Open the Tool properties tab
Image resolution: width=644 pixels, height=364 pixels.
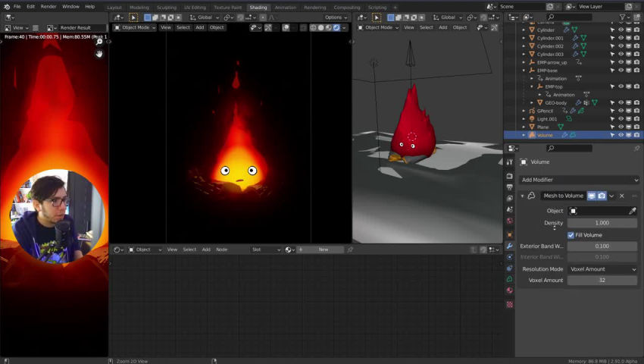point(510,162)
